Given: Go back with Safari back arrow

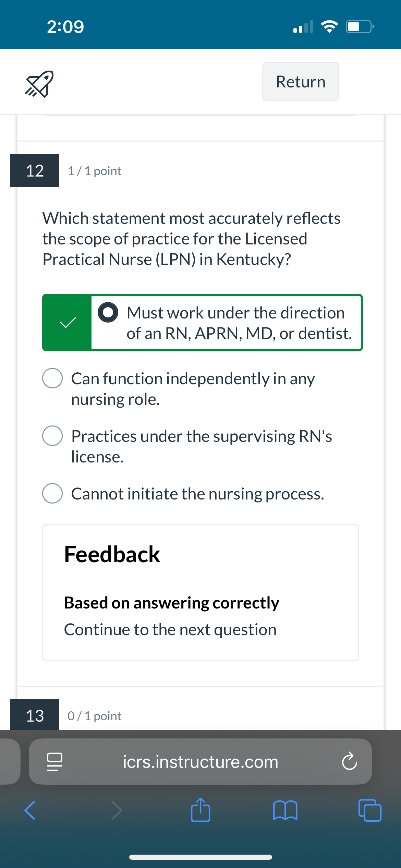Looking at the screenshot, I should tap(30, 810).
